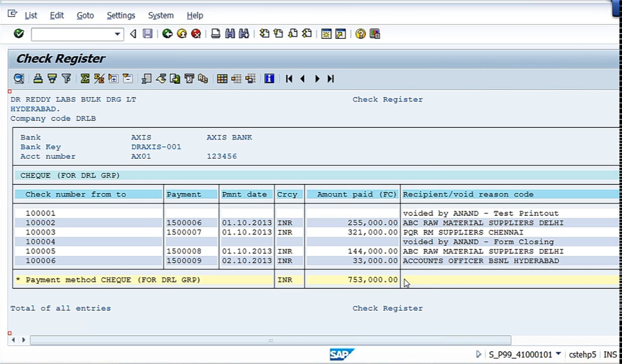The image size is (622, 364).
Task: Click the yellow Exit icon
Action: coord(182,34)
